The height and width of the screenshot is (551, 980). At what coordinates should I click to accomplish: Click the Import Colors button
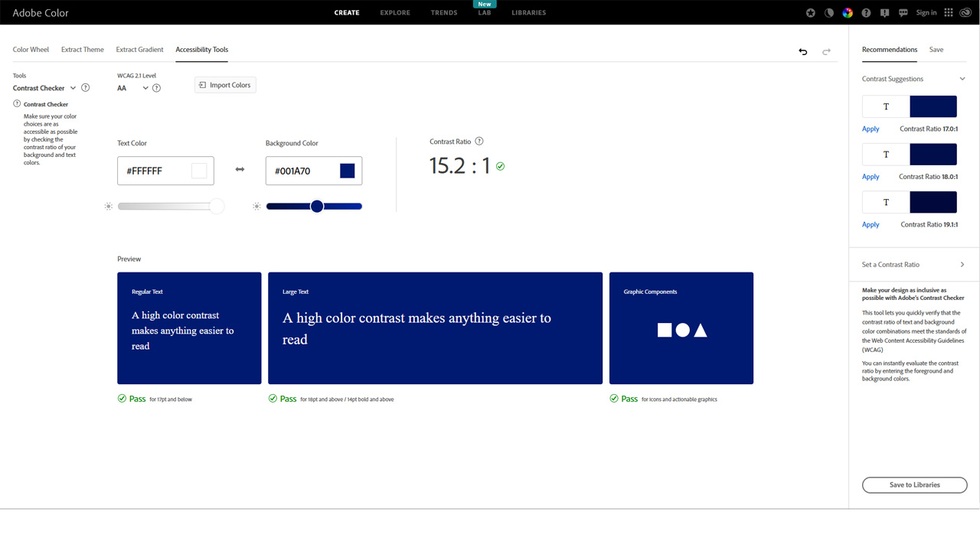pyautogui.click(x=225, y=85)
